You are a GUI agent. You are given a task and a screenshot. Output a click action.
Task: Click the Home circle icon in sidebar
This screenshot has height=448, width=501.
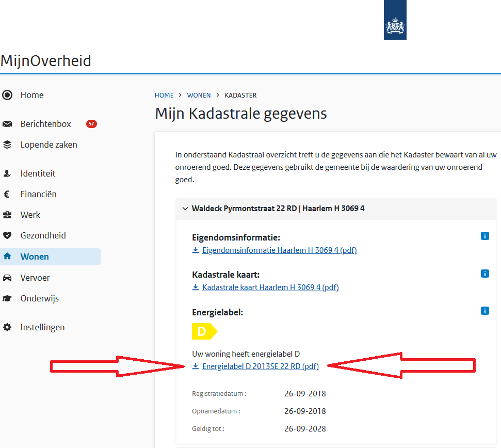7,95
